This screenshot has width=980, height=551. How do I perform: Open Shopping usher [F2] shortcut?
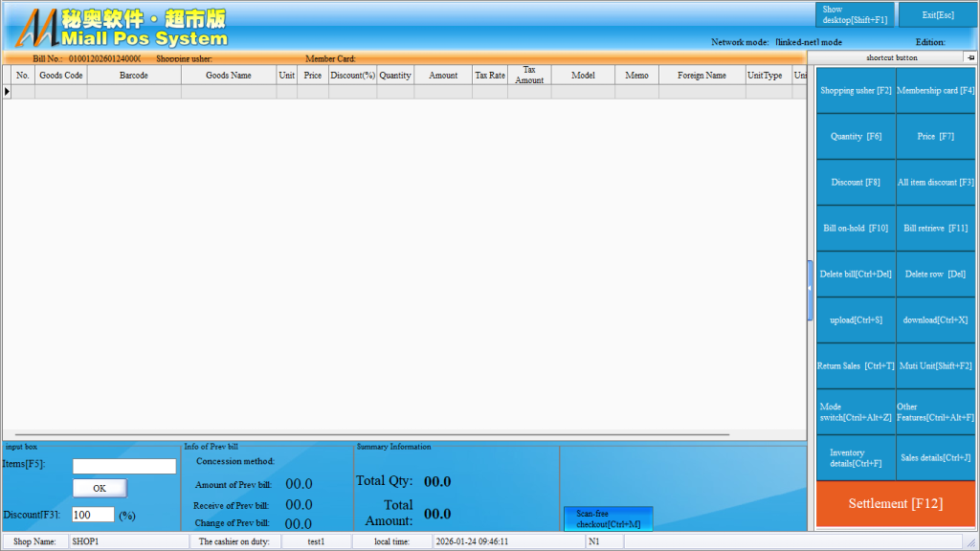856,91
